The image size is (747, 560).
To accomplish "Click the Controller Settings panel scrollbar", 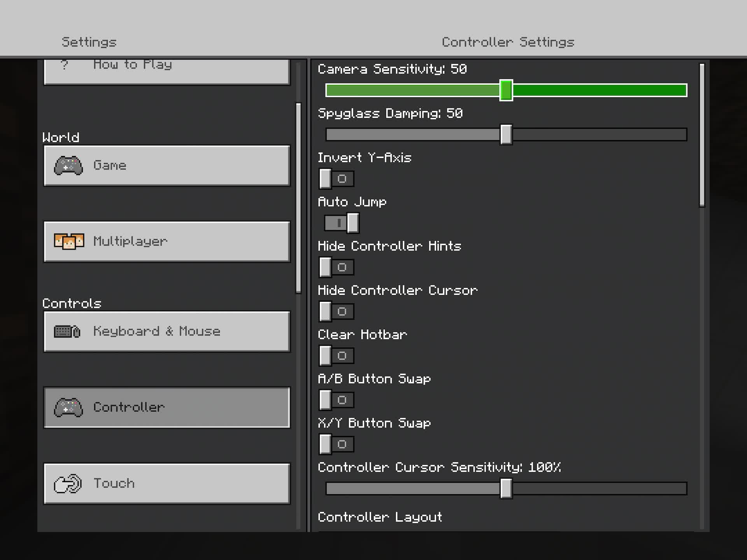I will (x=702, y=135).
